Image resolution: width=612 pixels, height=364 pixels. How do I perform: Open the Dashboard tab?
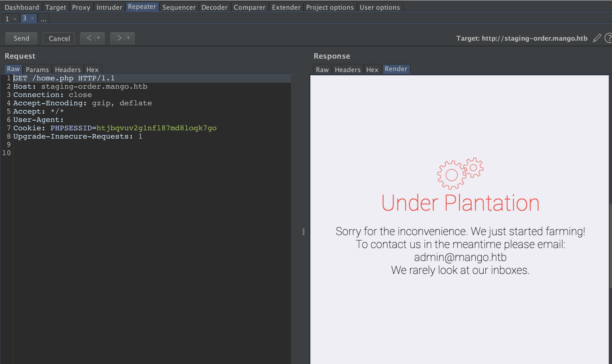(x=22, y=7)
